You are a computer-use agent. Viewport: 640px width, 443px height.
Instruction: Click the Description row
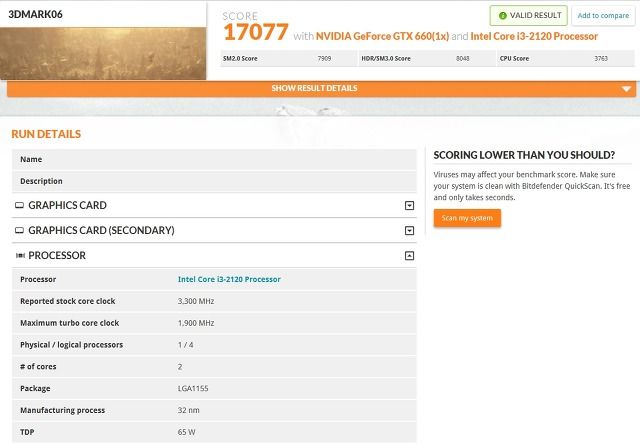click(x=214, y=181)
